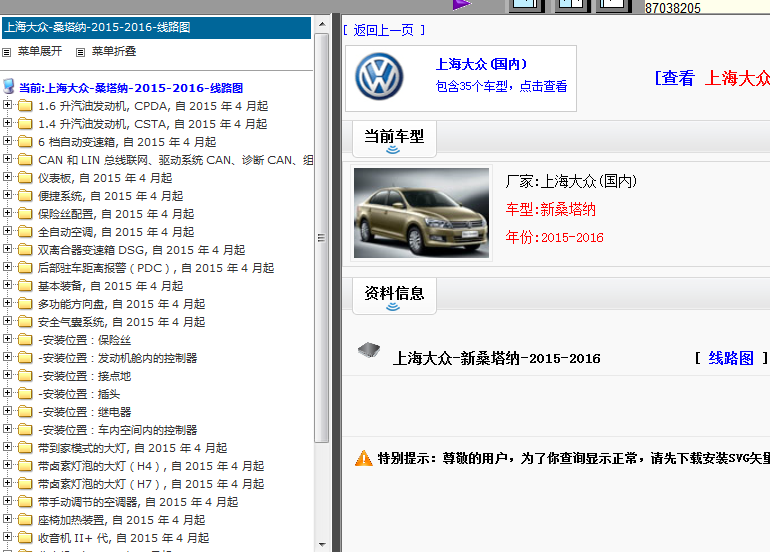Expand the -安装位置：保险丝 node
770x552 pixels.
pyautogui.click(x=7, y=339)
